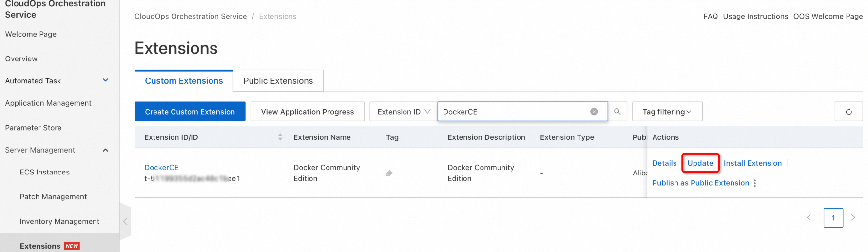Open Application Management in sidebar

coord(48,103)
